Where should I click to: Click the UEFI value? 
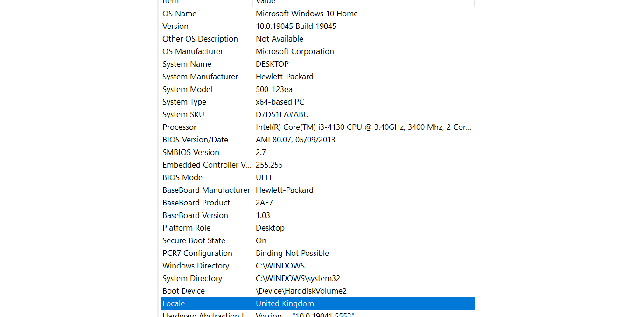coord(264,177)
